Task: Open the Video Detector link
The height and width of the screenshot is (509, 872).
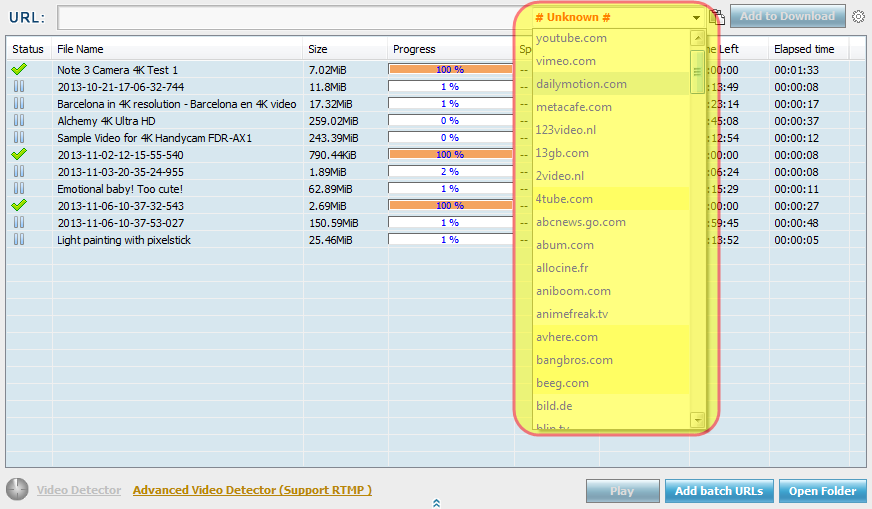Action: click(x=79, y=490)
